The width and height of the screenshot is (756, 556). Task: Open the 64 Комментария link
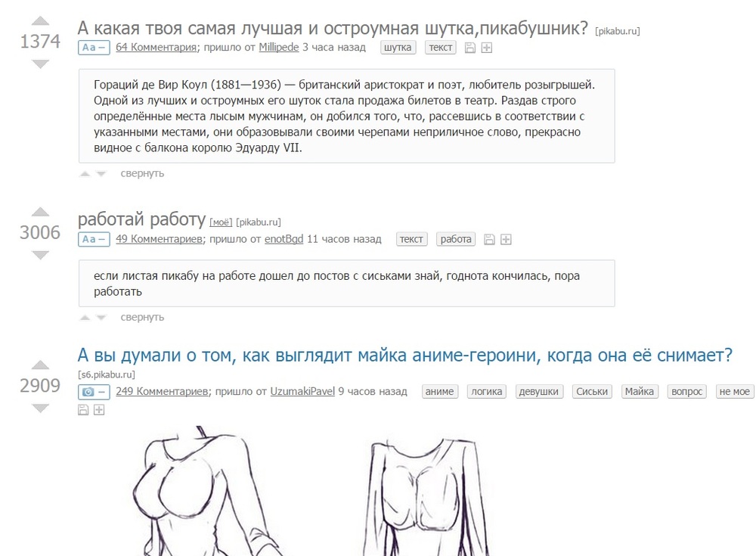[x=156, y=48]
